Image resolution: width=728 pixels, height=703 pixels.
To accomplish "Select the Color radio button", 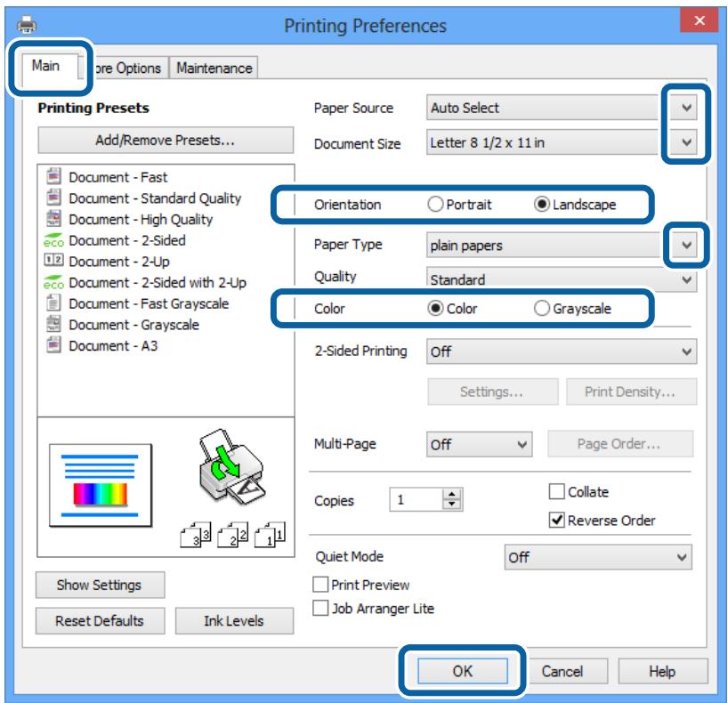I will (435, 308).
